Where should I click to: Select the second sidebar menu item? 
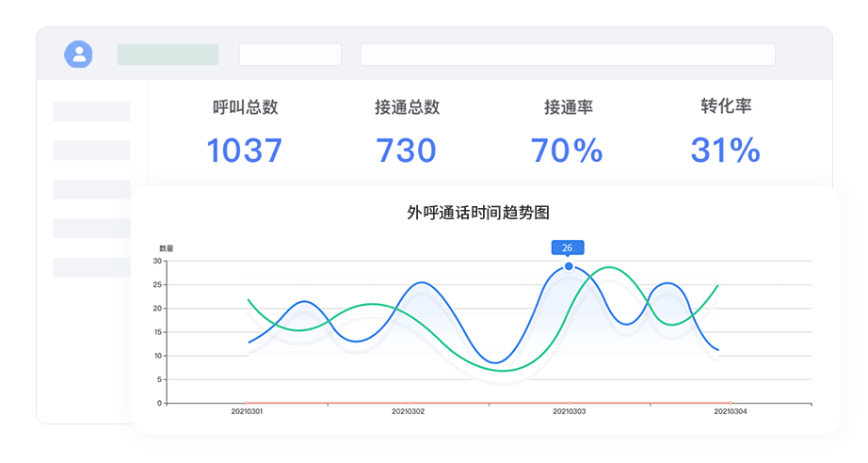pyautogui.click(x=91, y=151)
